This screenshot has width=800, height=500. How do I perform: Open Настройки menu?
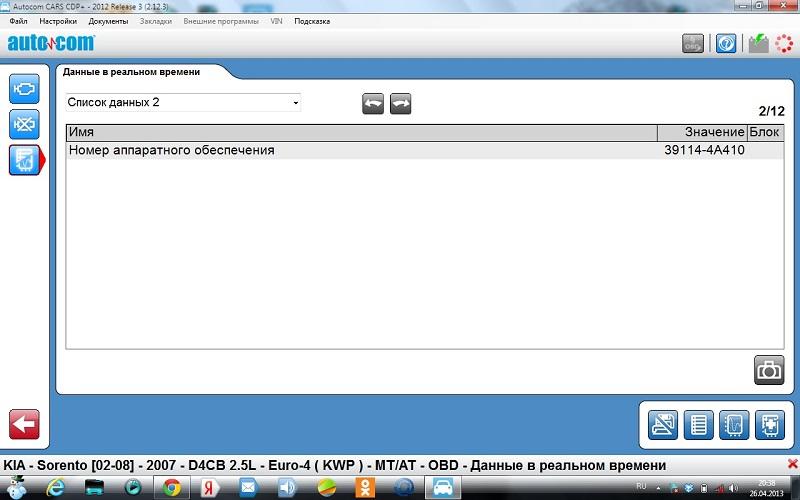point(58,21)
